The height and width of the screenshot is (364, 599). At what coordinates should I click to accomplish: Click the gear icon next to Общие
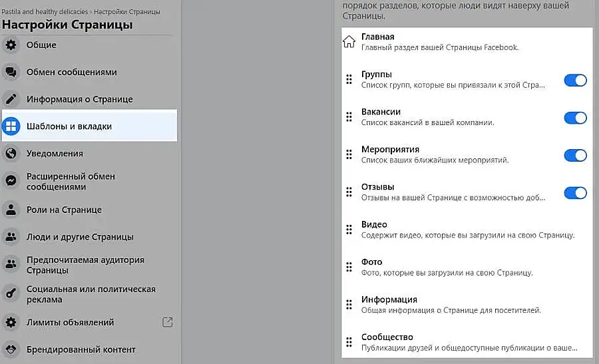click(11, 45)
